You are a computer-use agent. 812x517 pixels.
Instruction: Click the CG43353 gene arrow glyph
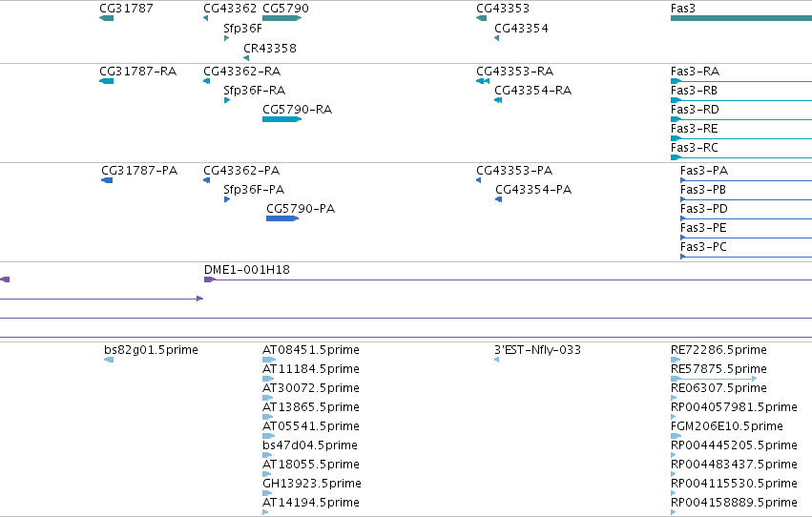(481, 18)
